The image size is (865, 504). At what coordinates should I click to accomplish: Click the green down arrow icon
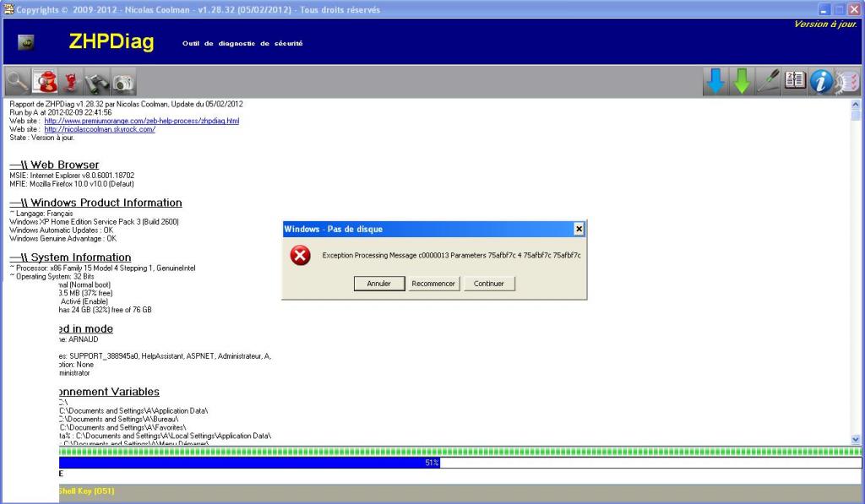(742, 82)
